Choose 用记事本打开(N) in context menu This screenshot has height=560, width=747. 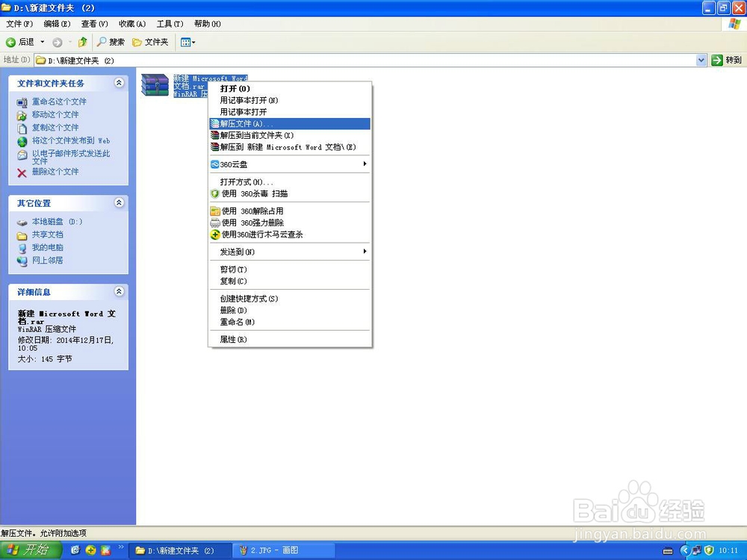[290, 100]
